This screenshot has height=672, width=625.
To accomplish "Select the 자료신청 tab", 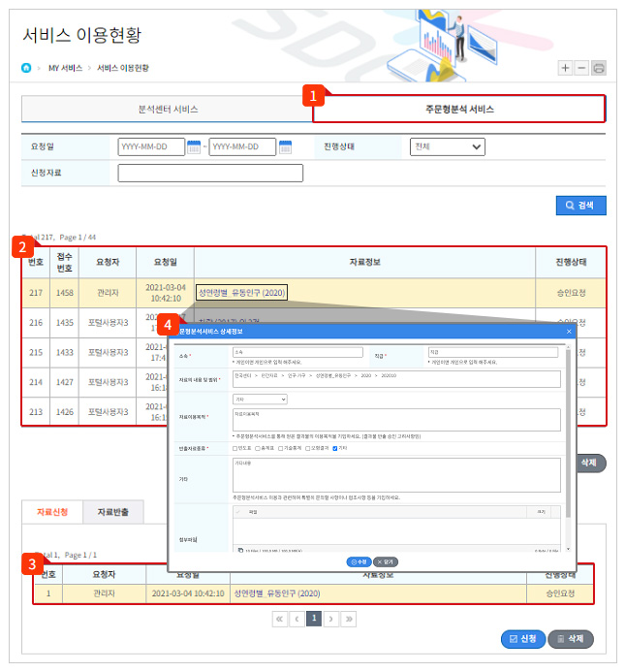I will [x=52, y=512].
